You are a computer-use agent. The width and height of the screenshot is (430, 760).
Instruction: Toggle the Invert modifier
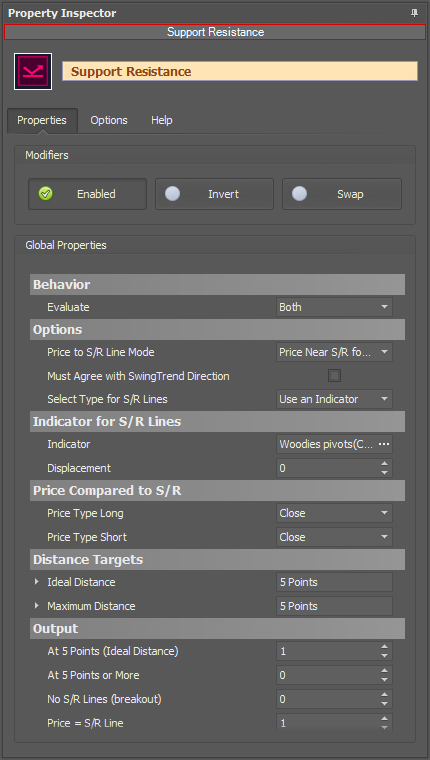(214, 194)
